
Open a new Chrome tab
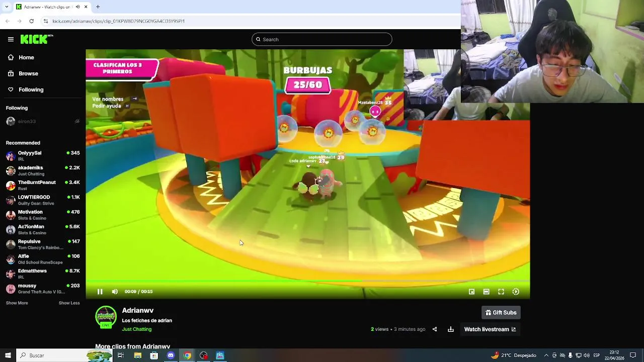[98, 7]
